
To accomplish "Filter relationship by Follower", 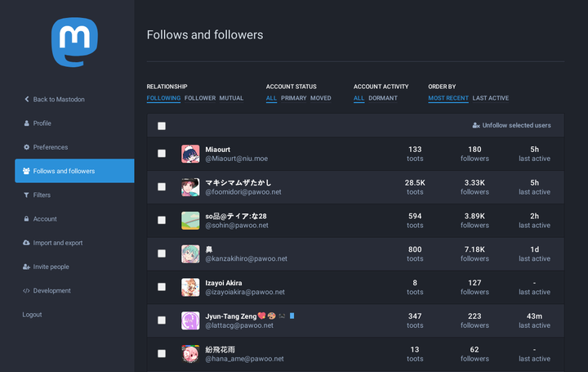I will (x=200, y=98).
